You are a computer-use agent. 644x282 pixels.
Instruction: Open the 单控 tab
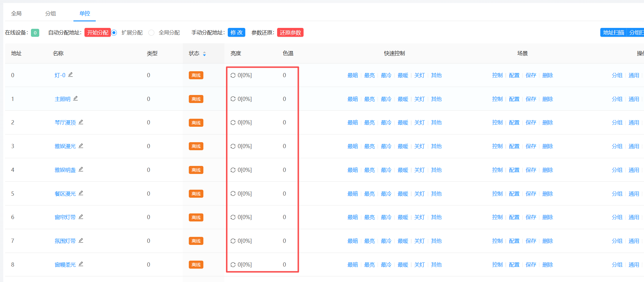click(x=85, y=13)
